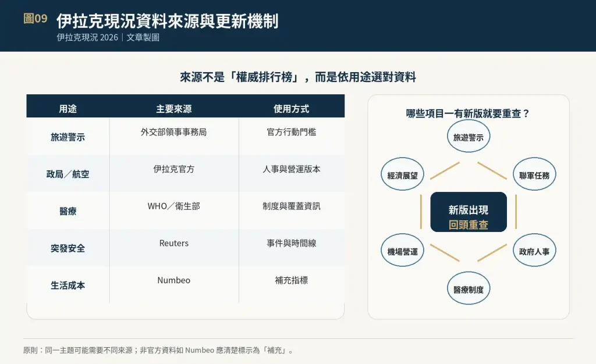Click the 伊拉克官方 cell
This screenshot has width=596, height=364.
(x=173, y=169)
